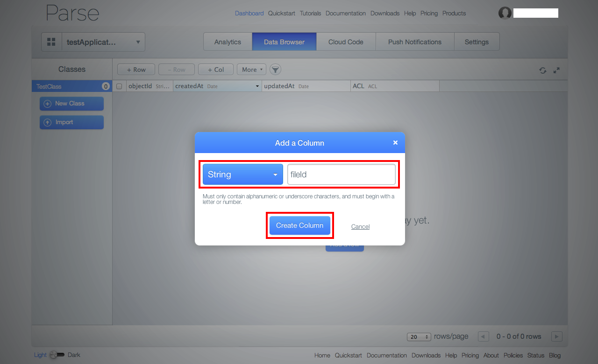Screen dimensions: 598x364
Task: Close the Add a Column dialog
Action: coord(395,143)
